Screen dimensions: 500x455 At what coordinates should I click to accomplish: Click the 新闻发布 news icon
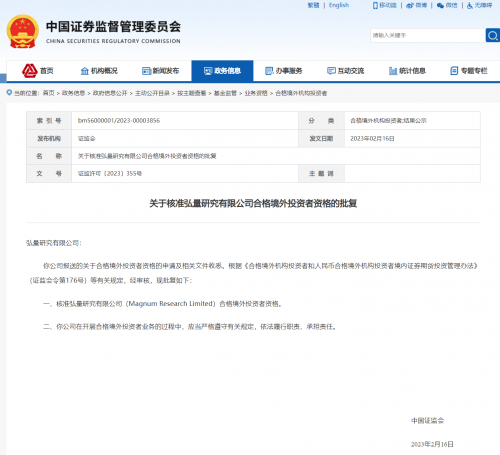[x=146, y=71]
